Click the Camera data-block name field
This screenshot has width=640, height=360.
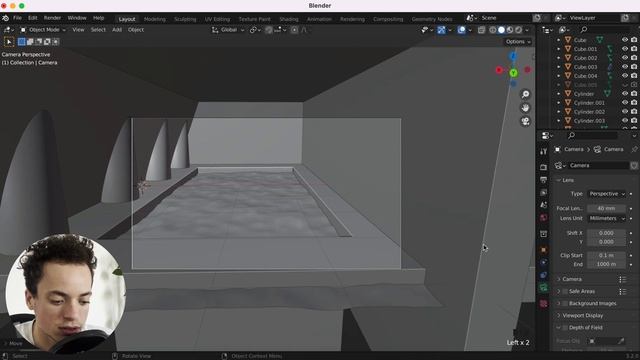click(598, 166)
